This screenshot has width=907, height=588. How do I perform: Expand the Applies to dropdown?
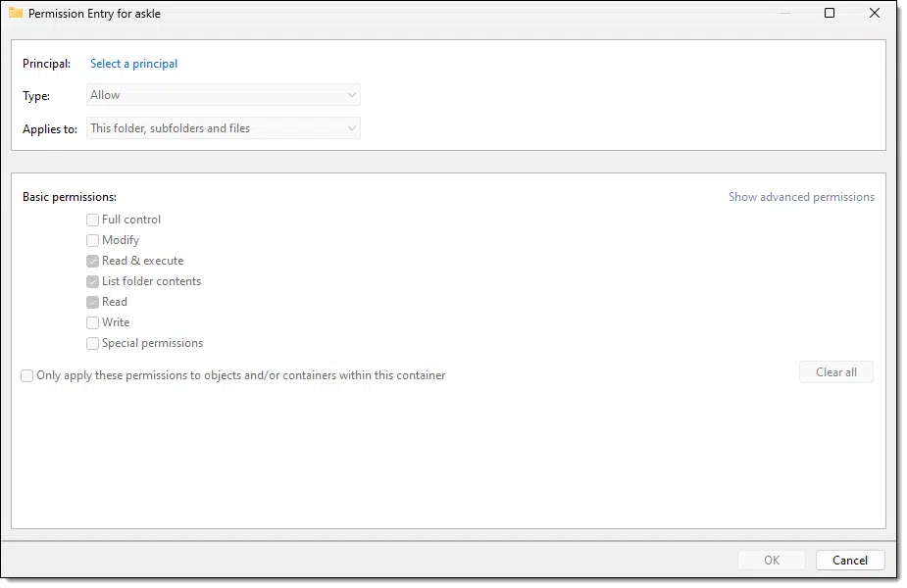224,128
